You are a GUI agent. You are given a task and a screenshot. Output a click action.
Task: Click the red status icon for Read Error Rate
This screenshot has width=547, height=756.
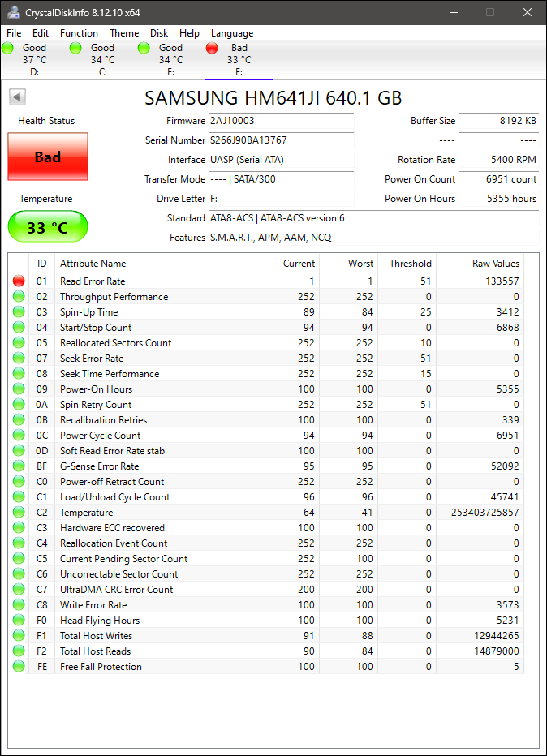[x=19, y=281]
